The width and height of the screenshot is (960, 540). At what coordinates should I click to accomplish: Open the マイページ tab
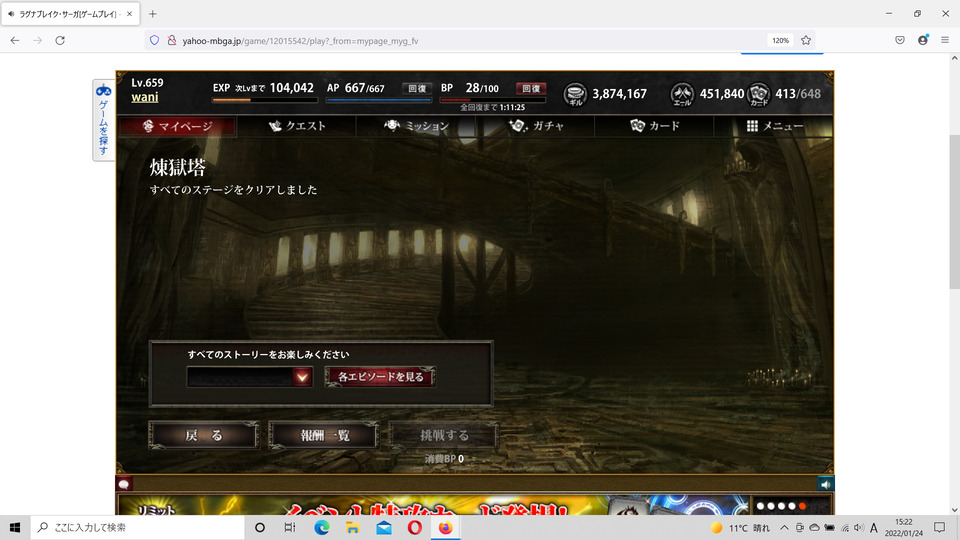177,126
